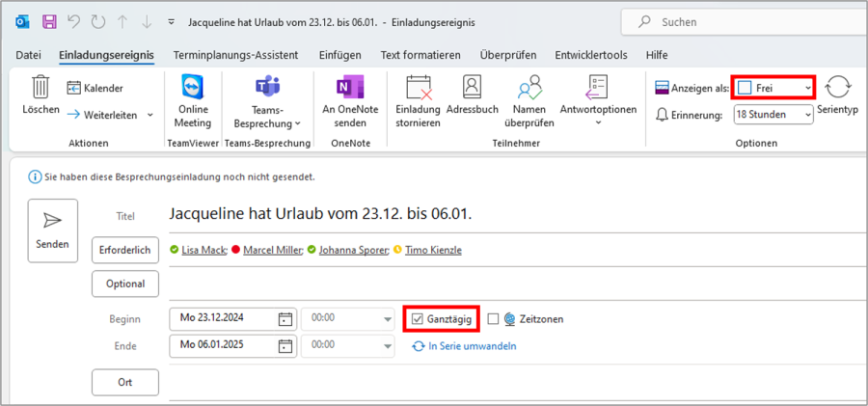Select attendee Johanna Sporer

click(x=353, y=250)
